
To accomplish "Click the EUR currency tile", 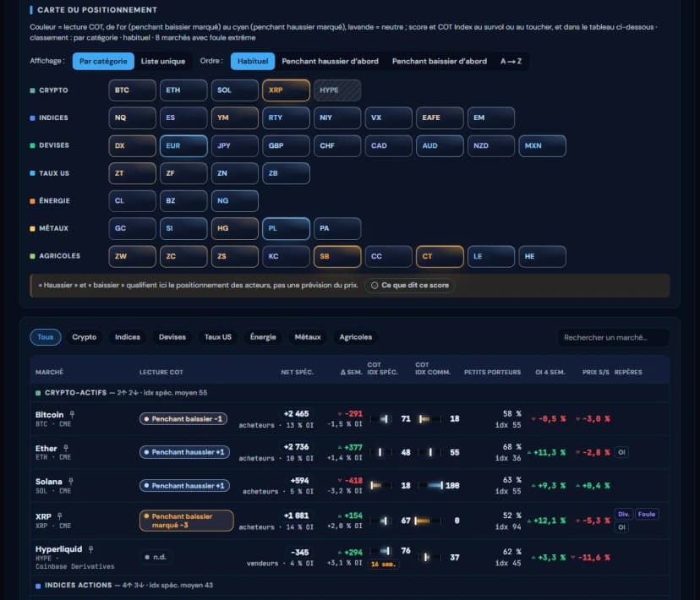I will click(183, 146).
